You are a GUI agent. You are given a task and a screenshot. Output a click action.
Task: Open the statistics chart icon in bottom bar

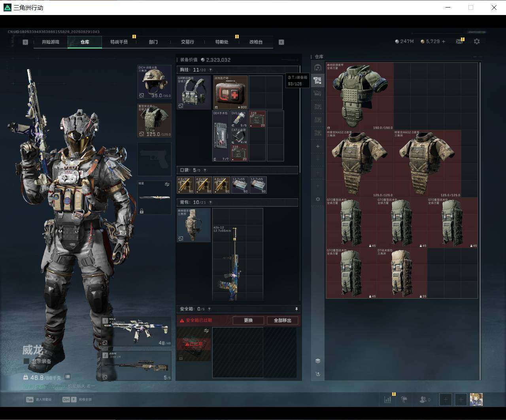point(388,399)
